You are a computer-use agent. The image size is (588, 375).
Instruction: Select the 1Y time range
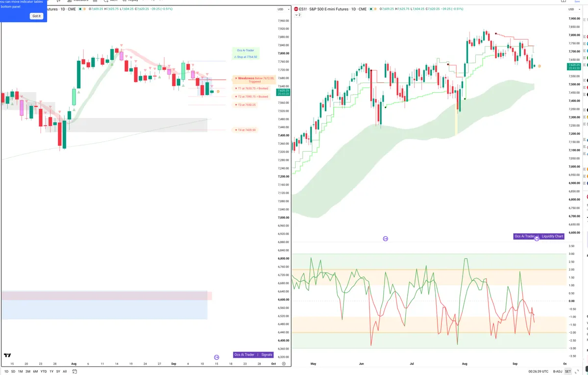pos(51,372)
